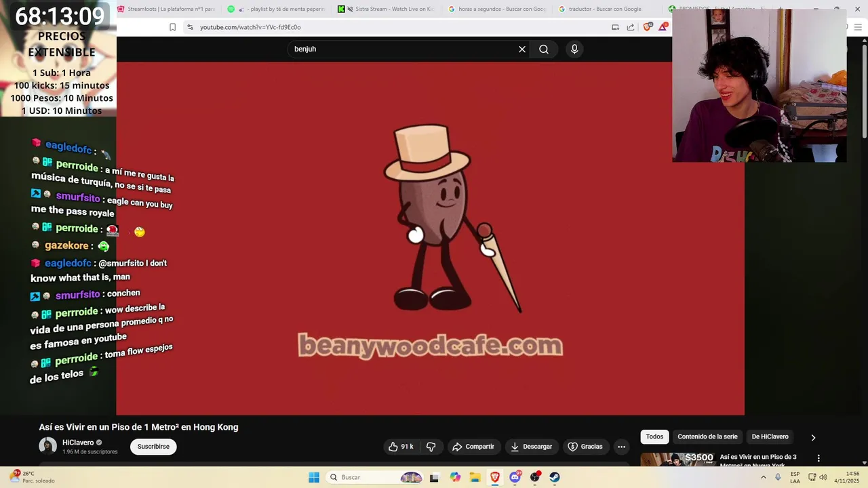
Task: Select the Contenido de la serie chip
Action: click(707, 436)
